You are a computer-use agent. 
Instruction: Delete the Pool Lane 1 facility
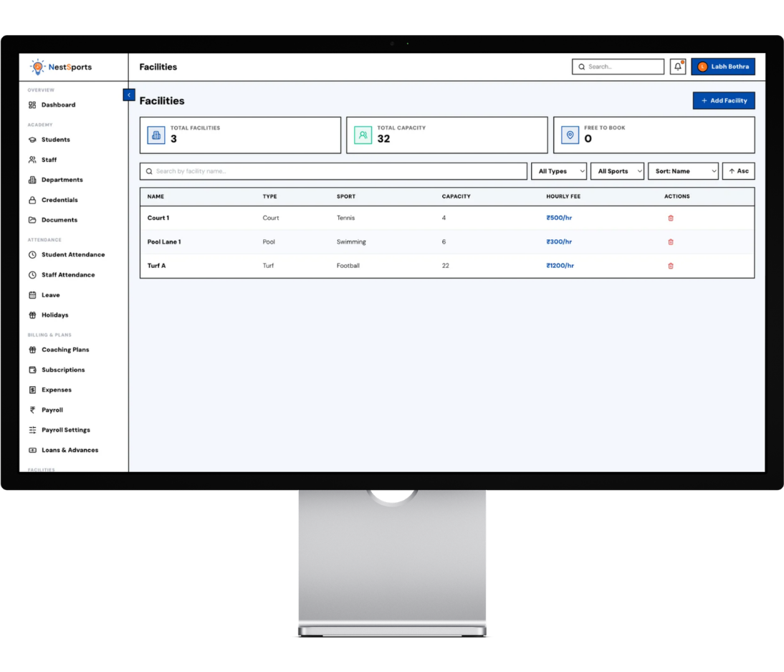pos(671,242)
